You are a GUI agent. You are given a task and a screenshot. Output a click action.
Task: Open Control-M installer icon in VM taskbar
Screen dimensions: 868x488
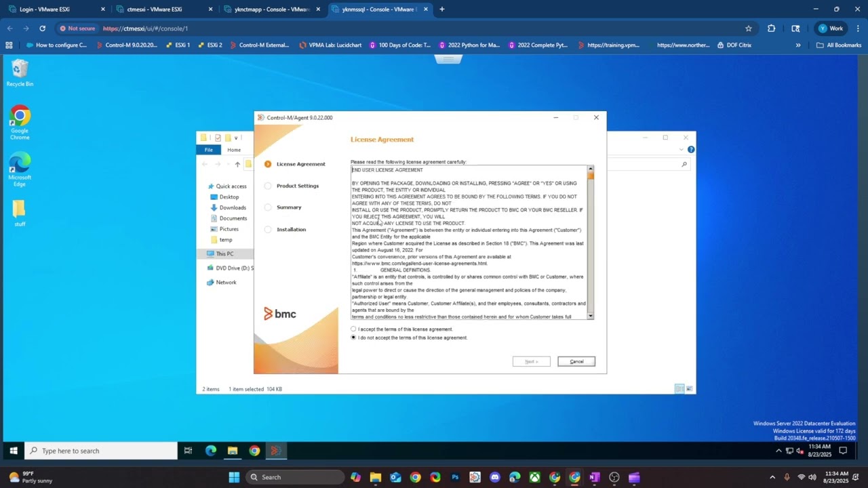point(275,451)
